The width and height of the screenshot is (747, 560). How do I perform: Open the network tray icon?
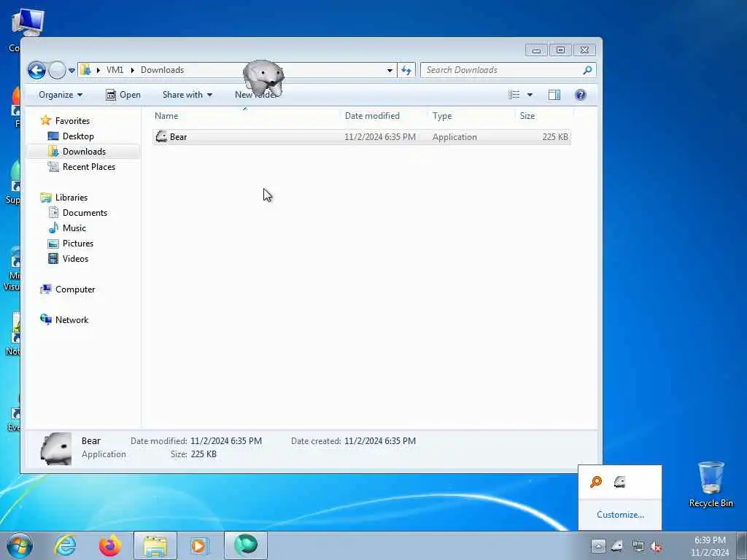[x=638, y=546]
